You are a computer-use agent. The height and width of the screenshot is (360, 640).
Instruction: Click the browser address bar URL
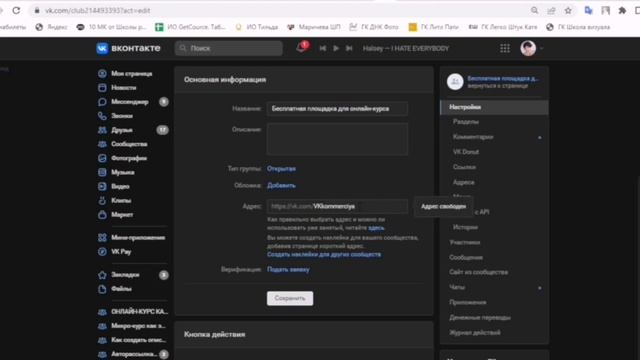(x=98, y=11)
